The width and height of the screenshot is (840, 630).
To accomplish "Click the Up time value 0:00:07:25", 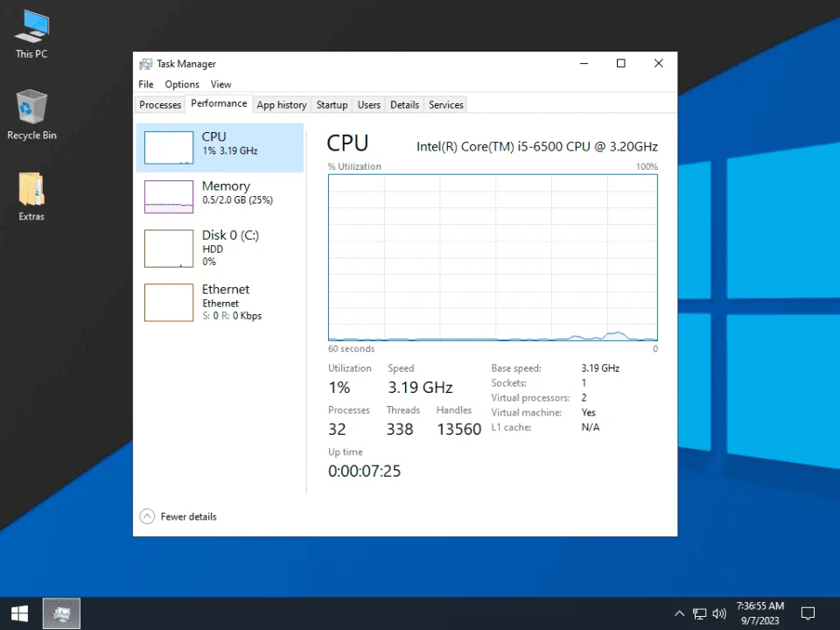I will 364,471.
